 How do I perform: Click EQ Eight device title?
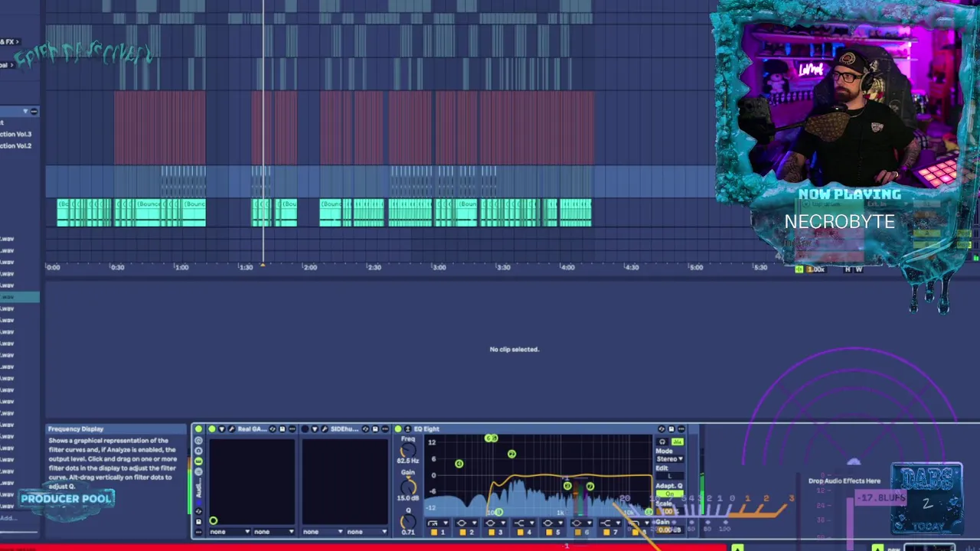pos(426,429)
